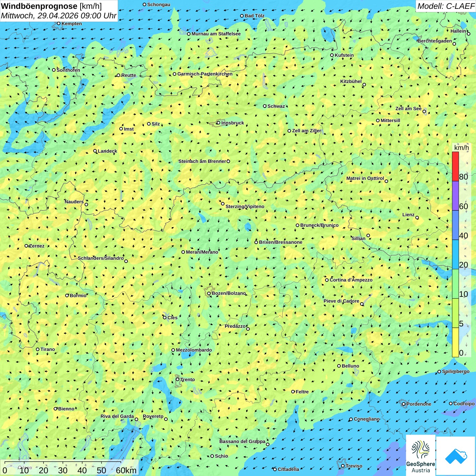Click the Feltre label
476x476 pixels.
tap(302, 392)
